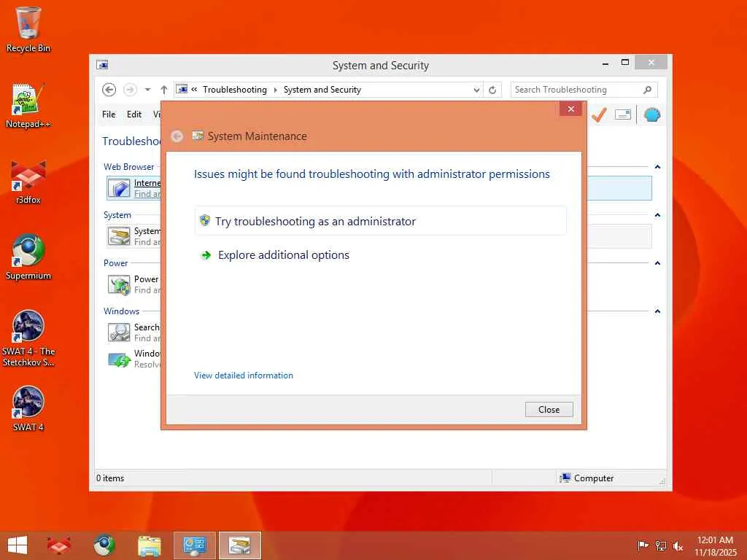This screenshot has width=747, height=560.
Task: Click the Windows Update troubleshooter icon
Action: [x=119, y=359]
